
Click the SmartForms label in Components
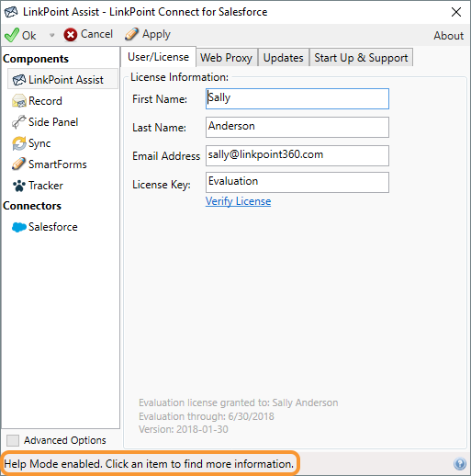tap(58, 164)
